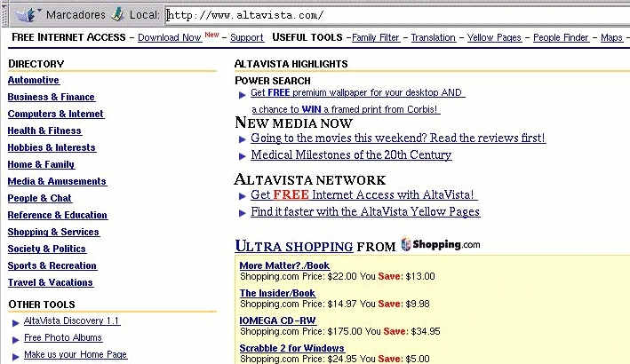Click the Directory section heading
The width and height of the screenshot is (630, 364).
[36, 64]
